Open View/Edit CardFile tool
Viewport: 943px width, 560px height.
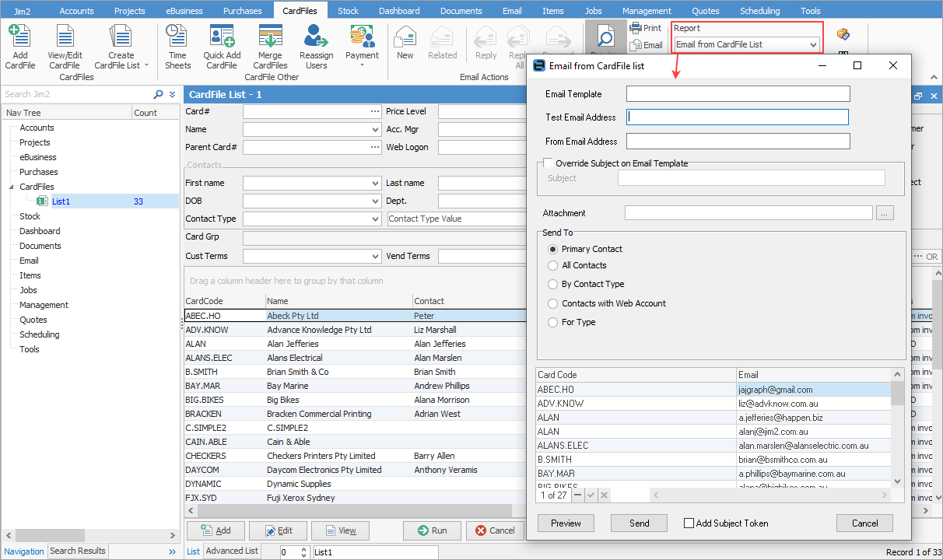point(65,37)
